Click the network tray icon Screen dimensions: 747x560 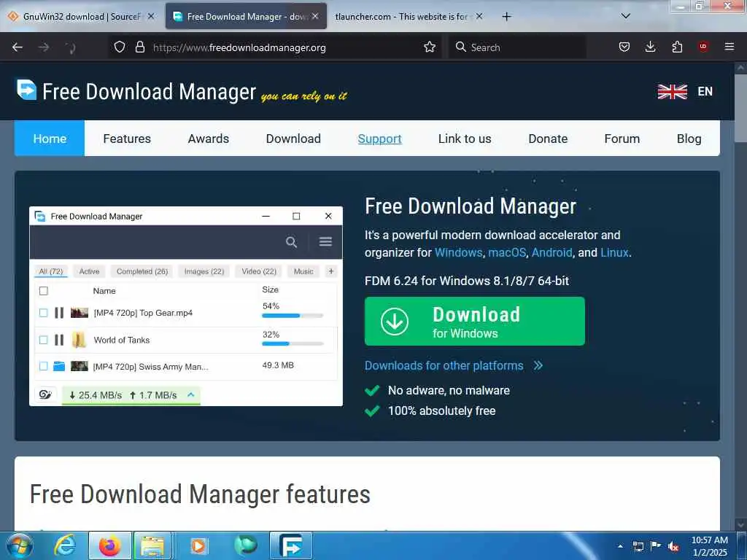pyautogui.click(x=638, y=546)
